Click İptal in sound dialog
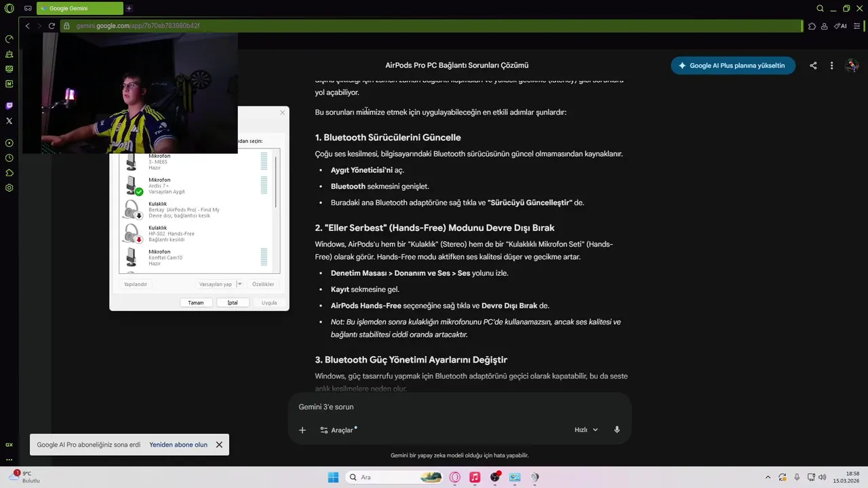 tap(233, 302)
